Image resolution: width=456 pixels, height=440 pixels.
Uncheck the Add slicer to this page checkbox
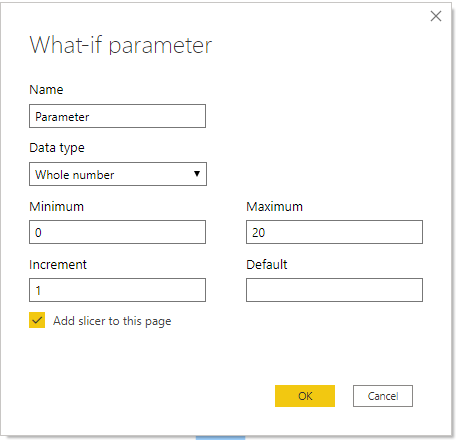(37, 320)
